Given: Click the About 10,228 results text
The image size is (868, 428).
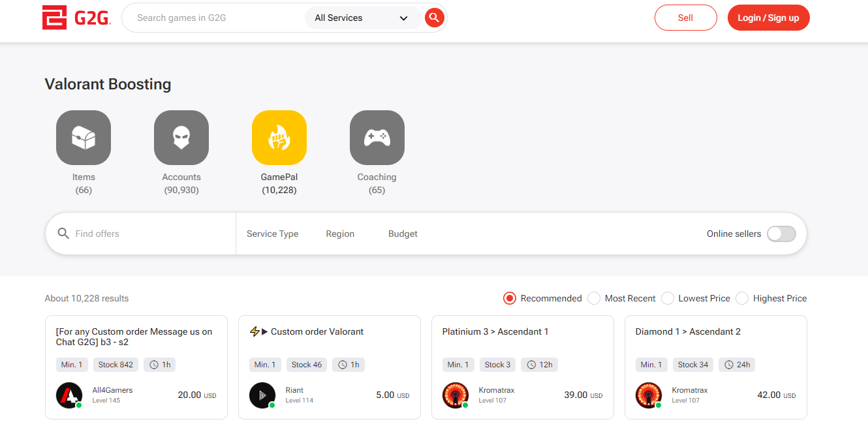Looking at the screenshot, I should click(x=87, y=298).
